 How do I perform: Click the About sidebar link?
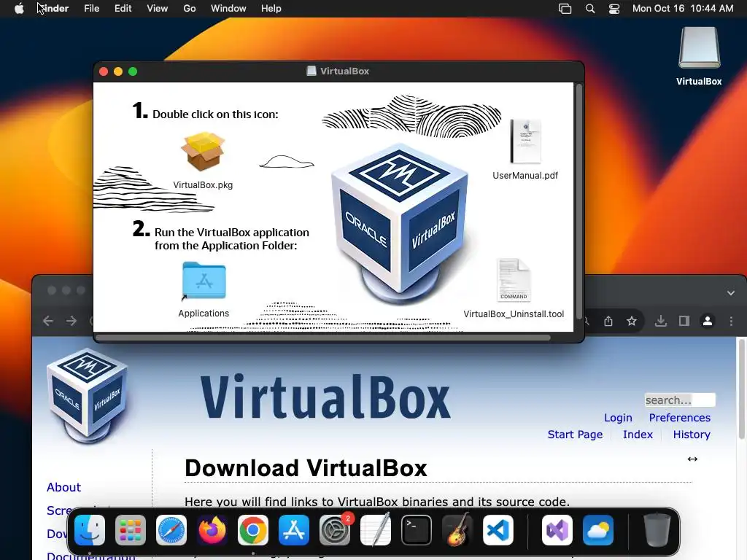[x=64, y=487]
